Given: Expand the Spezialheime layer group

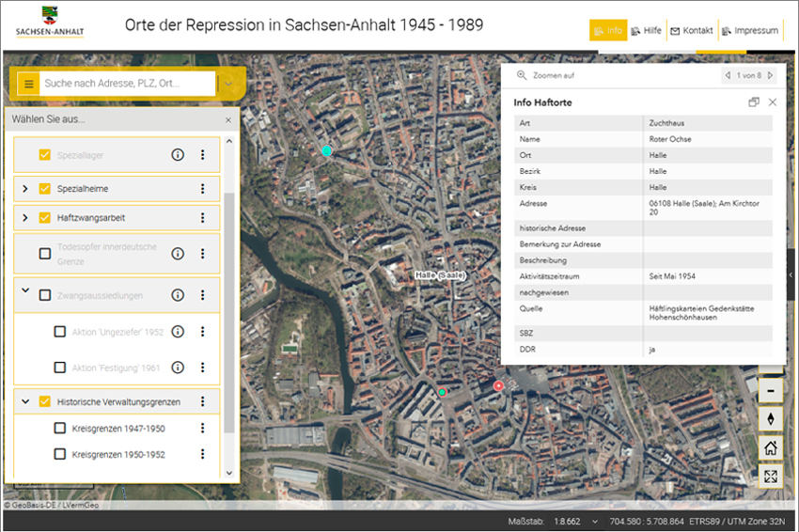Looking at the screenshot, I should pos(25,189).
